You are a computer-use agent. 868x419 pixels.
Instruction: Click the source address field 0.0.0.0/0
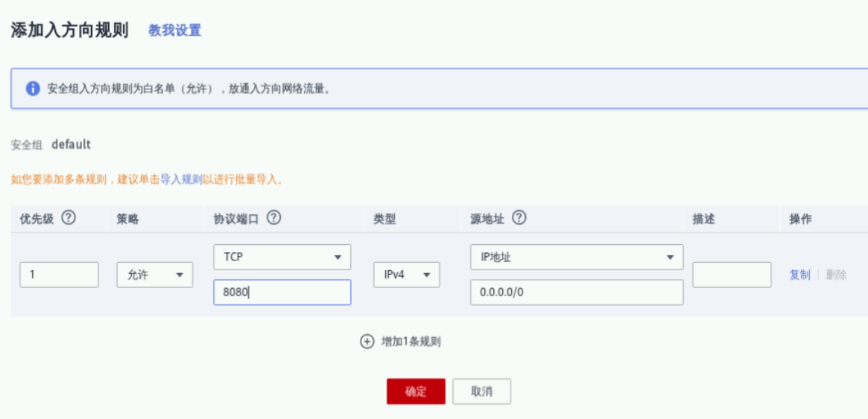(x=577, y=292)
